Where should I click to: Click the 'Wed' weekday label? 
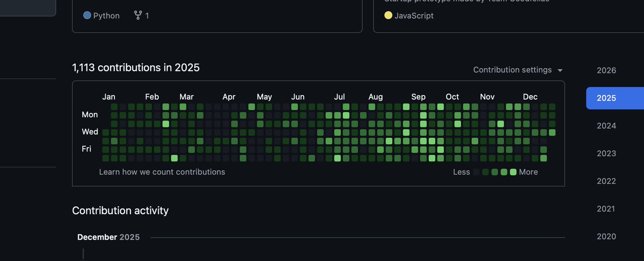90,132
